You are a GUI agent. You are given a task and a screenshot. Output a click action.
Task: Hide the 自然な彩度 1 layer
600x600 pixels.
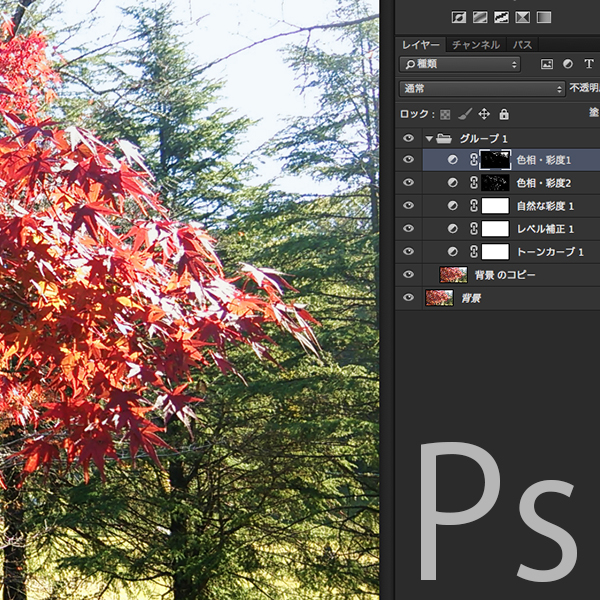pos(408,205)
